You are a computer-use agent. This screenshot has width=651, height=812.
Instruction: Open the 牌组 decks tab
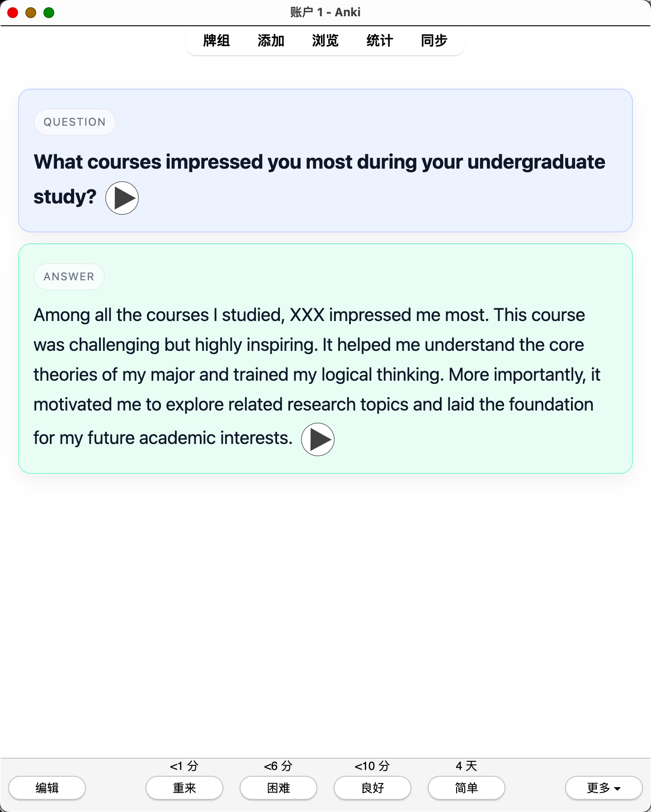click(217, 41)
